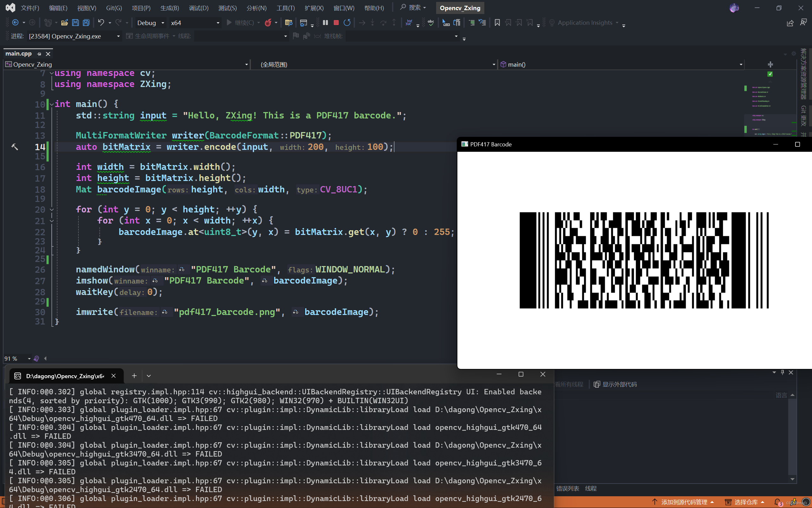The width and height of the screenshot is (812, 508).
Task: Click the window layout icon next to Find in Files
Action: [303, 23]
